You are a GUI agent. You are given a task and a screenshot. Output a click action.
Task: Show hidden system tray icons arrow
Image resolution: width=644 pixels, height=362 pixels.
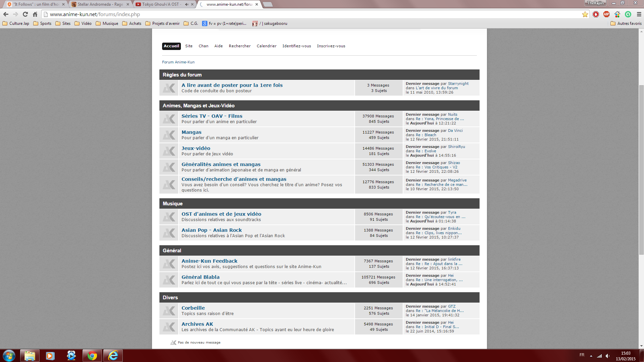coord(591,356)
